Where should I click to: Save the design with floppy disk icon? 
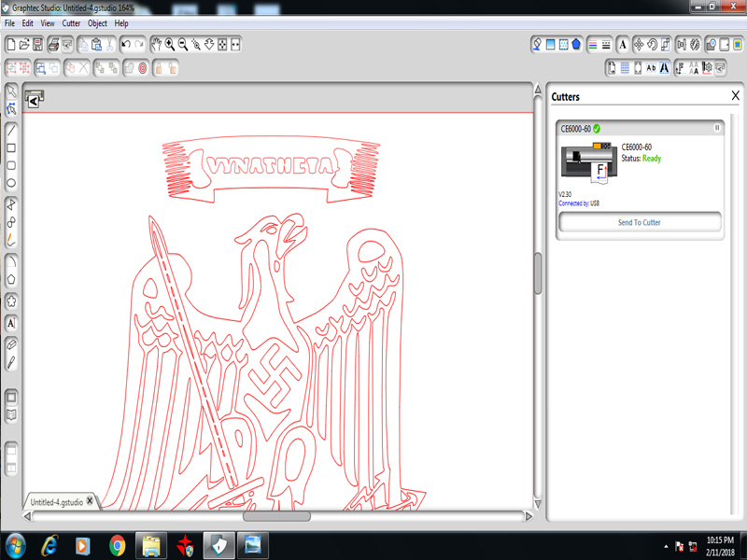(37, 45)
